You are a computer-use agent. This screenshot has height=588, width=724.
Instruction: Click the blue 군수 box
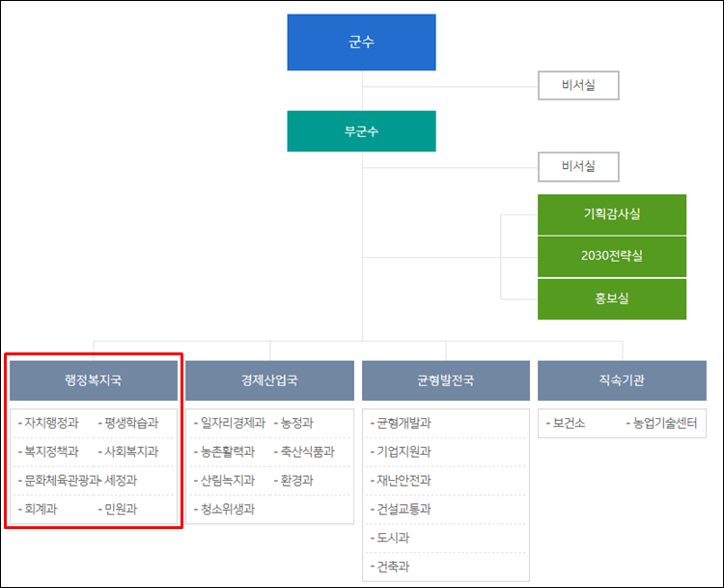point(361,42)
